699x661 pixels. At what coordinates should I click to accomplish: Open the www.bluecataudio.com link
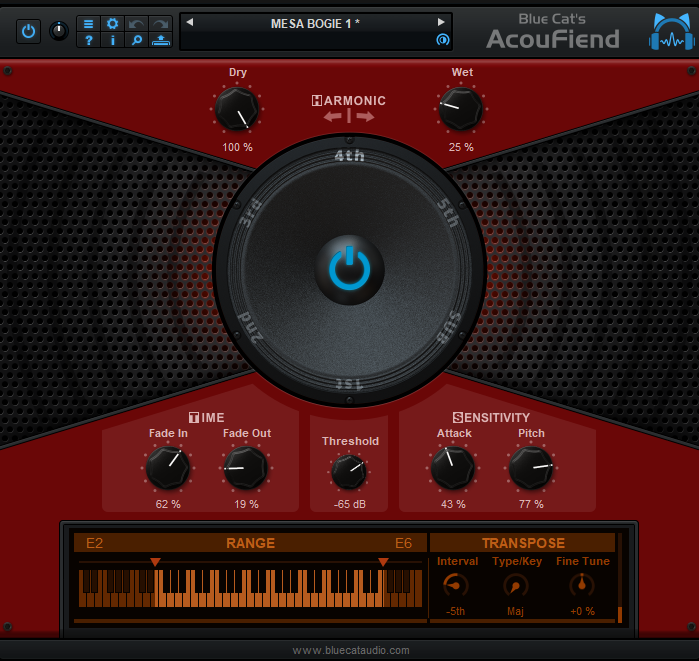pyautogui.click(x=351, y=650)
